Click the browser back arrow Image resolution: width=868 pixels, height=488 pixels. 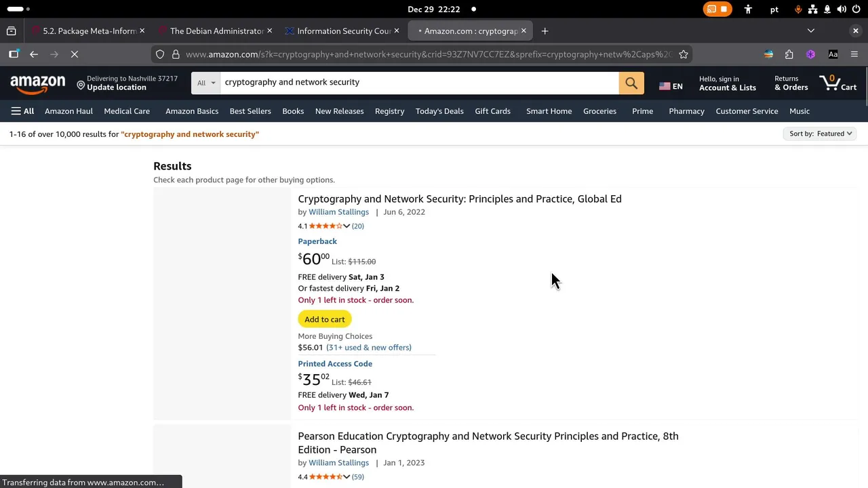(x=34, y=54)
